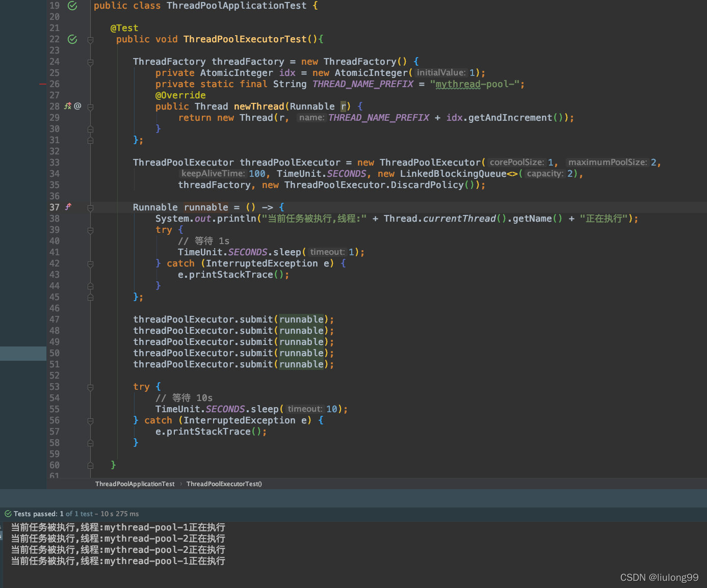707x588 pixels.
Task: Click the ThreadPoolApplicationTest class name on line 19
Action: click(x=237, y=6)
